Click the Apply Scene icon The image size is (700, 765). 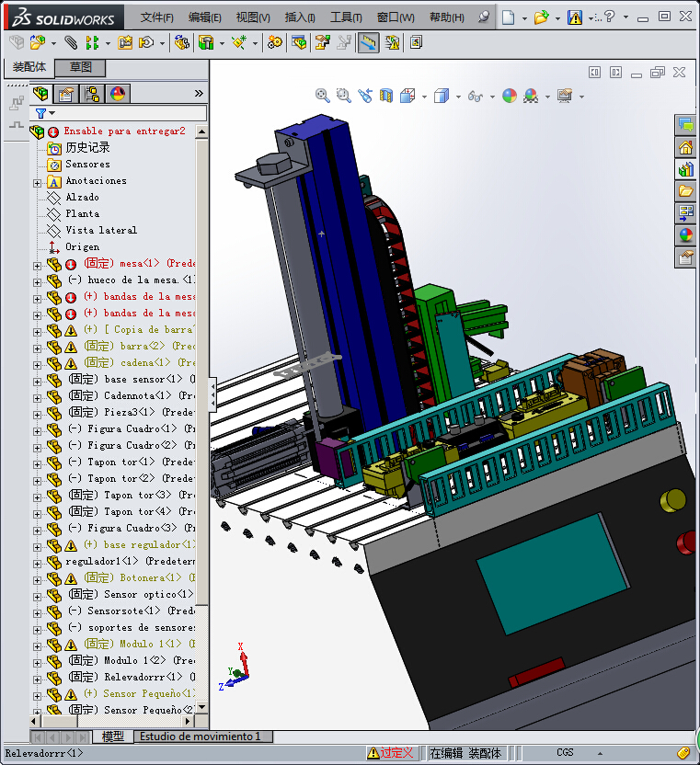531,96
